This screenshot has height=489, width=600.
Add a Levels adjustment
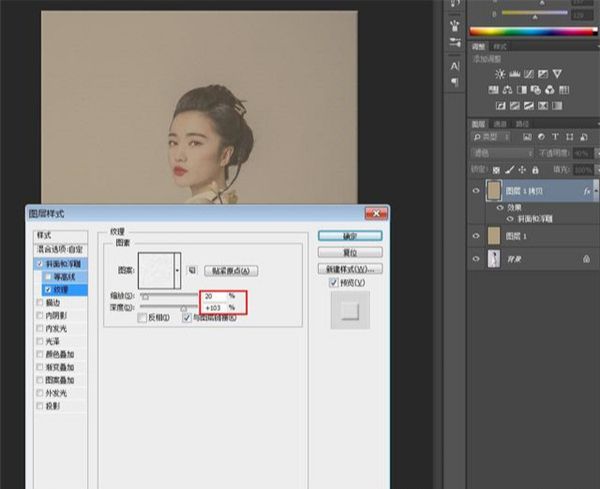515,74
